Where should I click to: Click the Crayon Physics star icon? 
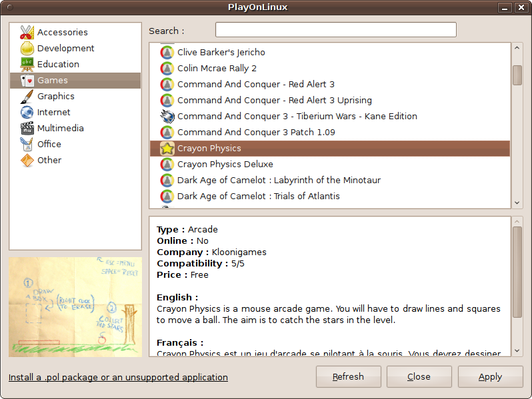coord(167,148)
